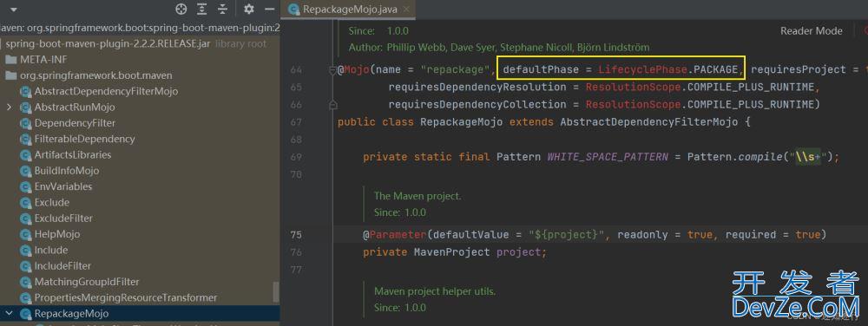Click line number 75 in gutter

pos(296,235)
